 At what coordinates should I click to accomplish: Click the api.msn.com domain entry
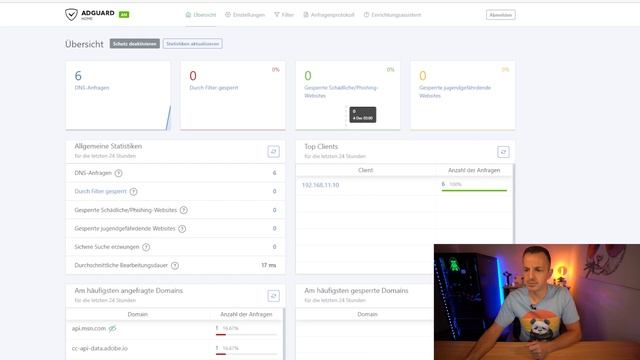pyautogui.click(x=89, y=328)
